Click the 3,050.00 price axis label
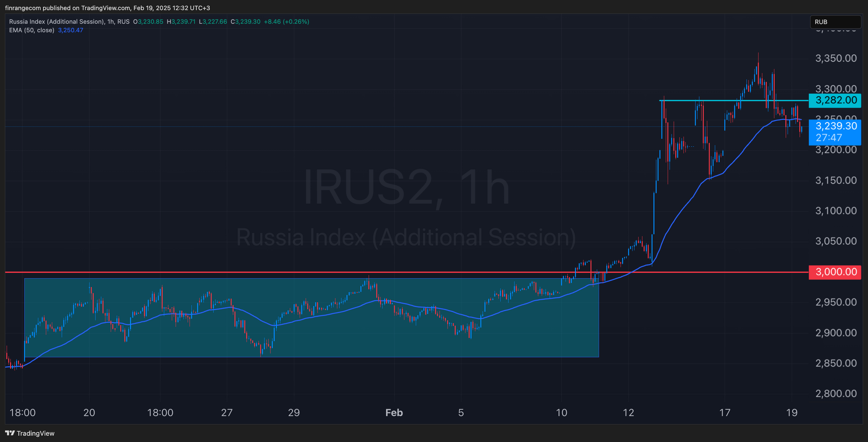Image resolution: width=868 pixels, height=442 pixels. 836,241
